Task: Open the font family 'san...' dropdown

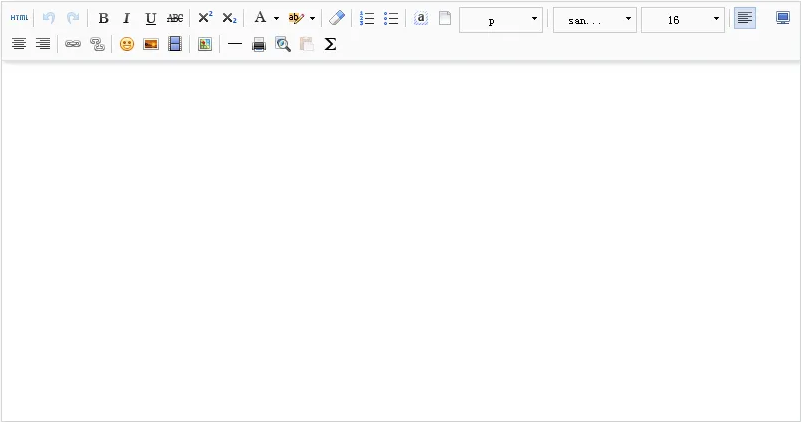Action: [595, 20]
